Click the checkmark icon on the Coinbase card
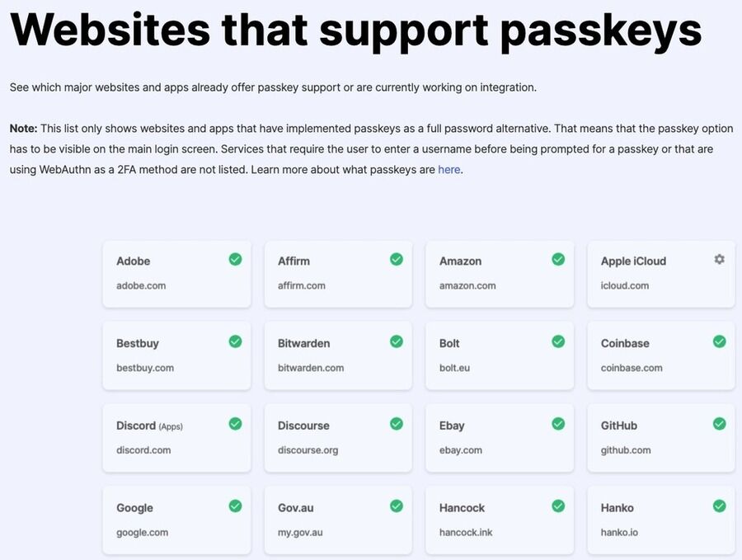This screenshot has height=560, width=742. [719, 341]
